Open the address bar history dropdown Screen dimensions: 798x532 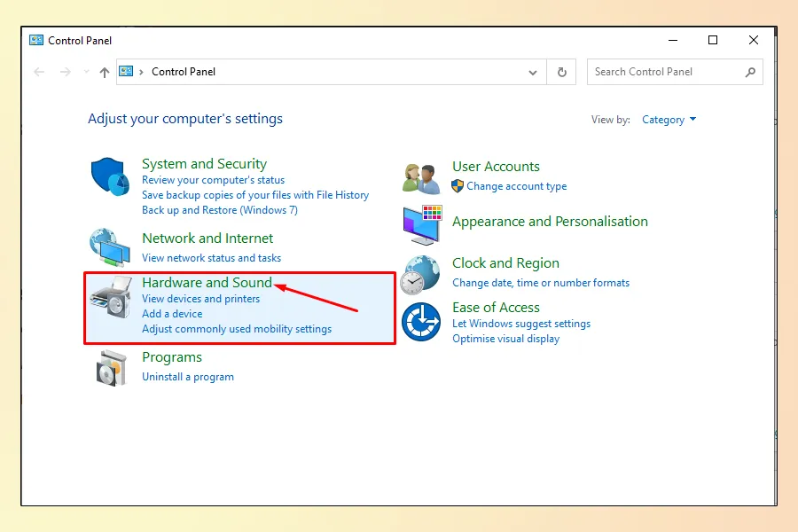point(533,72)
